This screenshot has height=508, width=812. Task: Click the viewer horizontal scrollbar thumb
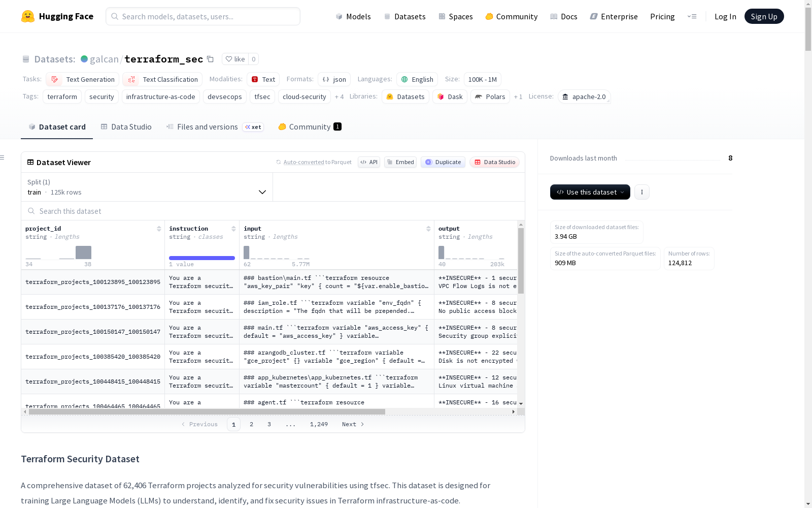click(x=207, y=411)
